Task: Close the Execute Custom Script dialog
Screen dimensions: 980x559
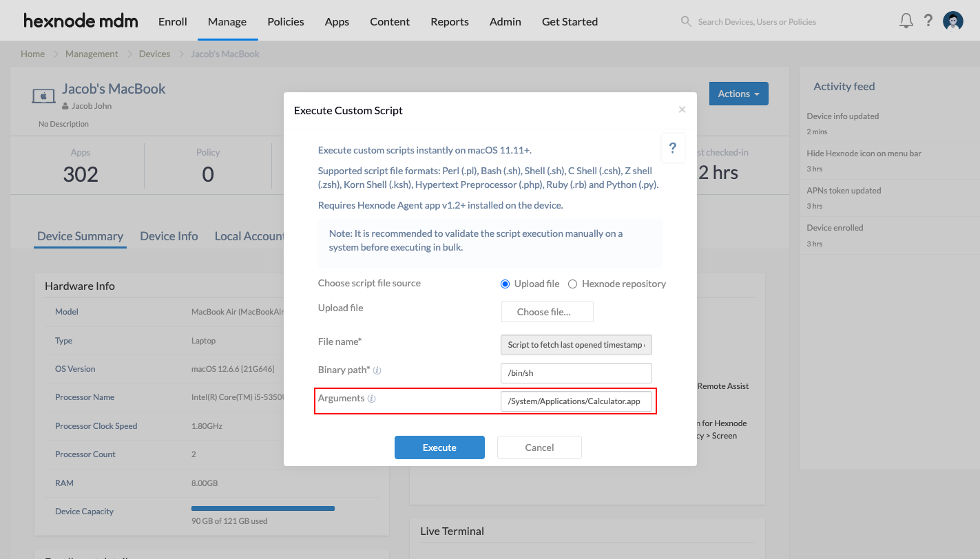Action: (x=682, y=109)
